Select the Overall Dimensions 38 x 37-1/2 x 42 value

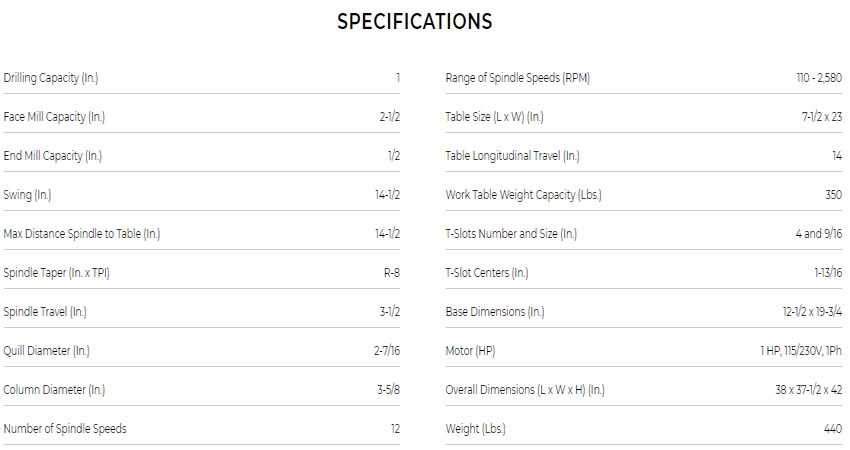click(808, 390)
